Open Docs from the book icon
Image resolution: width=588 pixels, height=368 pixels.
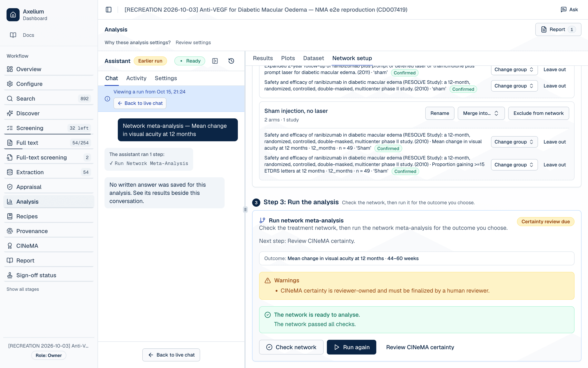(13, 35)
